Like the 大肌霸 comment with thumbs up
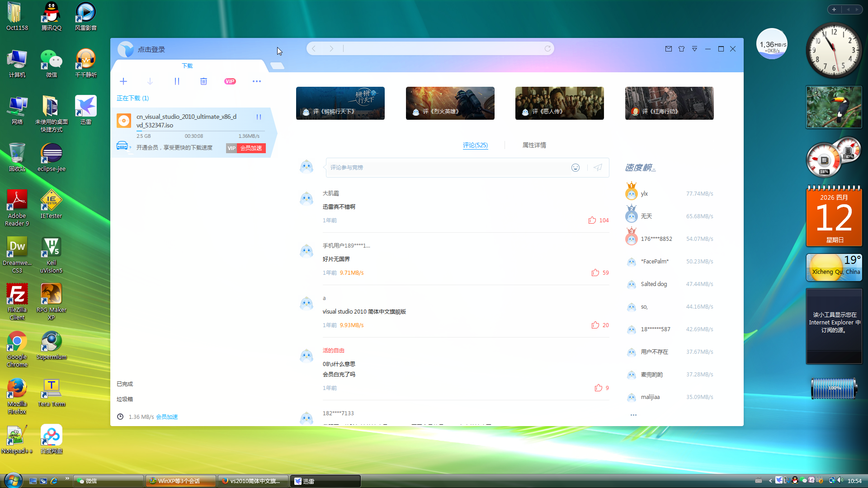The image size is (868, 488). 592,221
